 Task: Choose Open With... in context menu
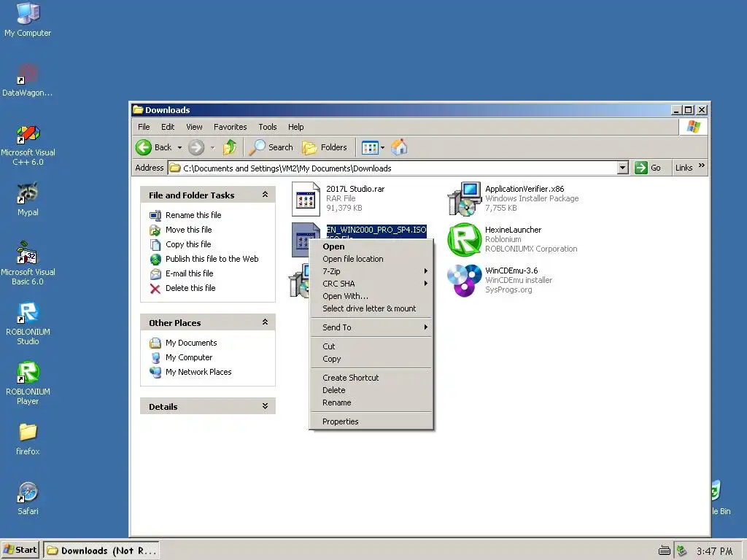[371, 296]
